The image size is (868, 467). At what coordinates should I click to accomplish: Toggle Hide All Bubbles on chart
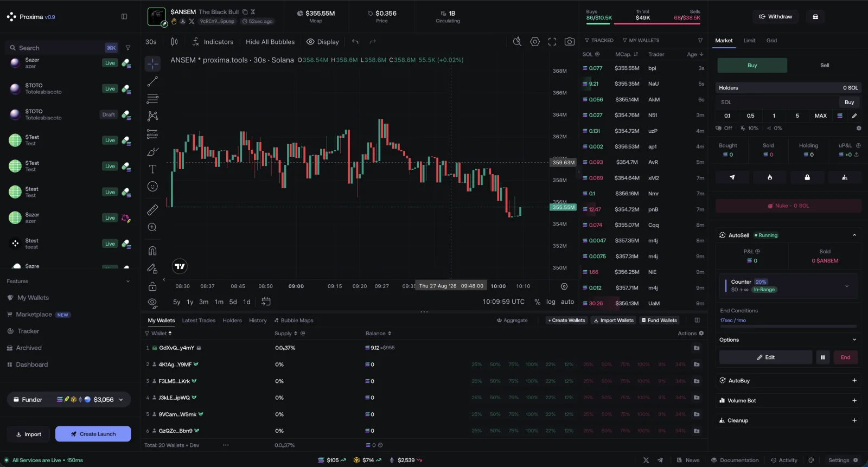point(270,42)
